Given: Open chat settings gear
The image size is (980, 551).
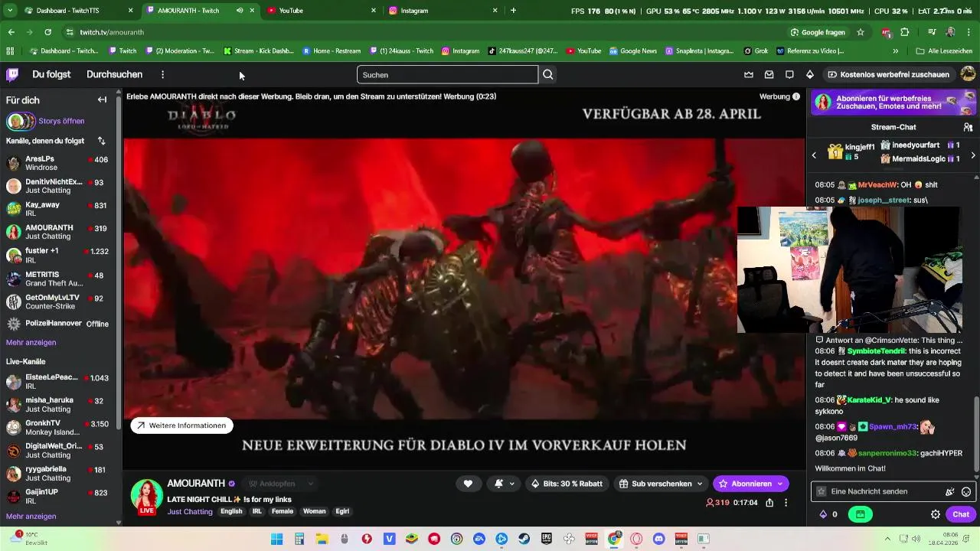Looking at the screenshot, I should [935, 514].
